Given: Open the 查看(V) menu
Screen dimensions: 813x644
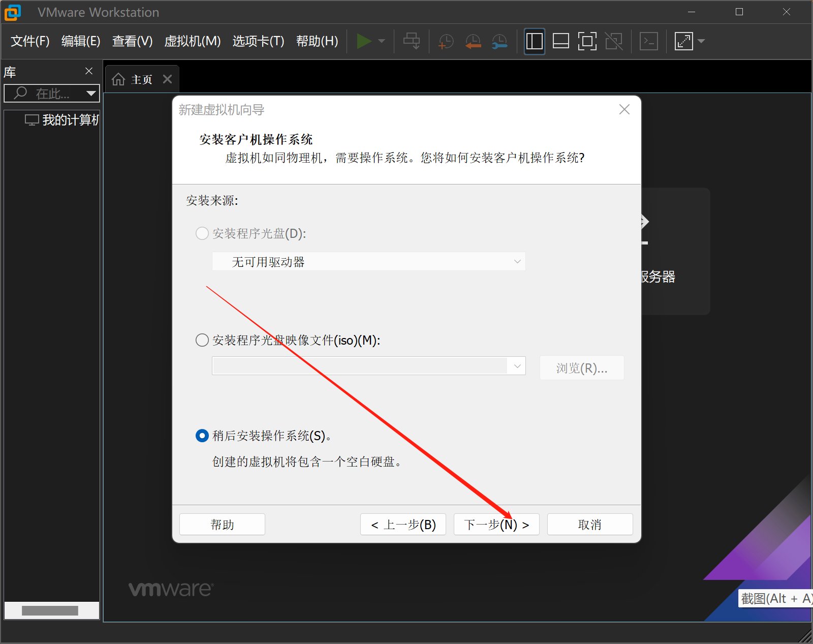Looking at the screenshot, I should [133, 41].
